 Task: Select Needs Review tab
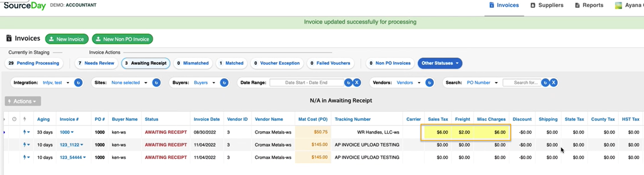(96, 63)
